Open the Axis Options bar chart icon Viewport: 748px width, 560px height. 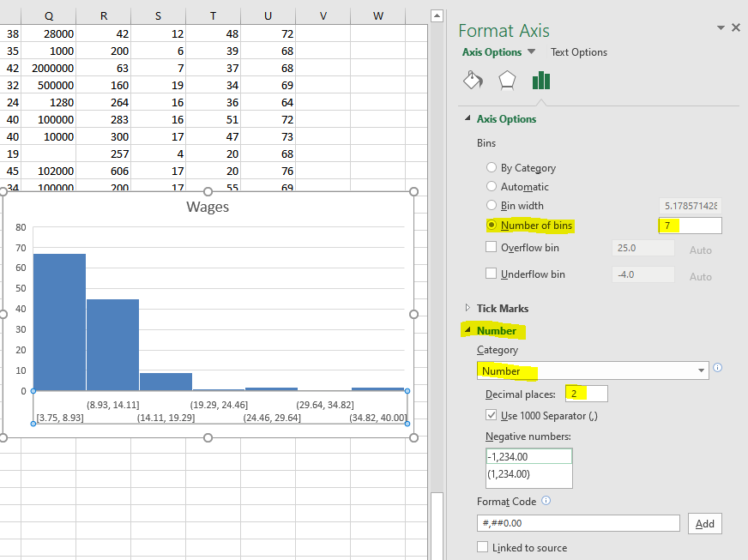(x=541, y=81)
